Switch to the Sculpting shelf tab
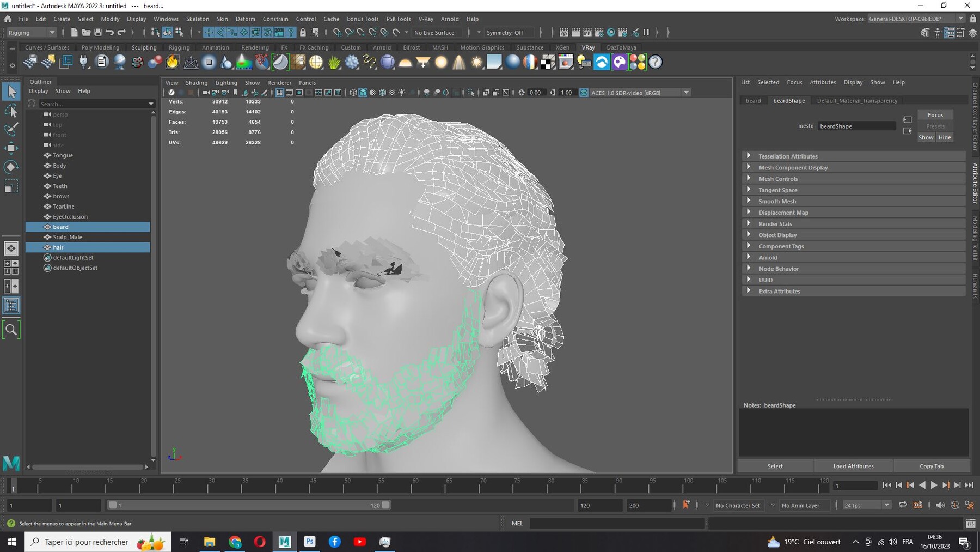Viewport: 980px width, 552px height. coord(144,47)
